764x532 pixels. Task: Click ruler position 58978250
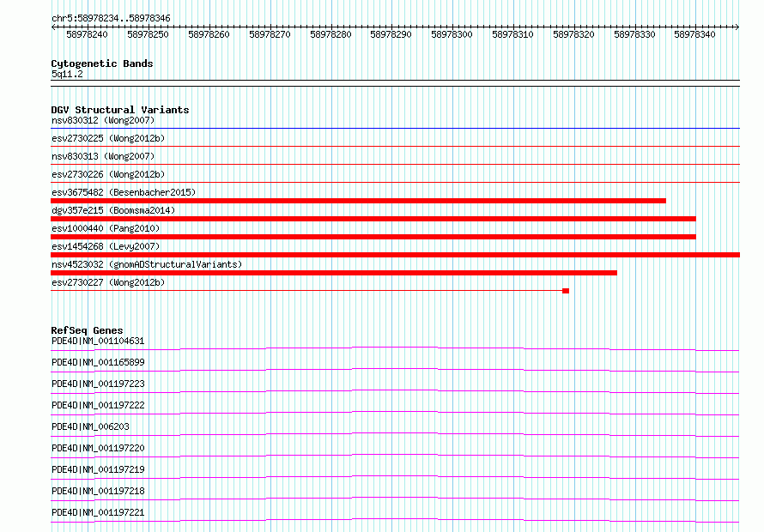(148, 34)
